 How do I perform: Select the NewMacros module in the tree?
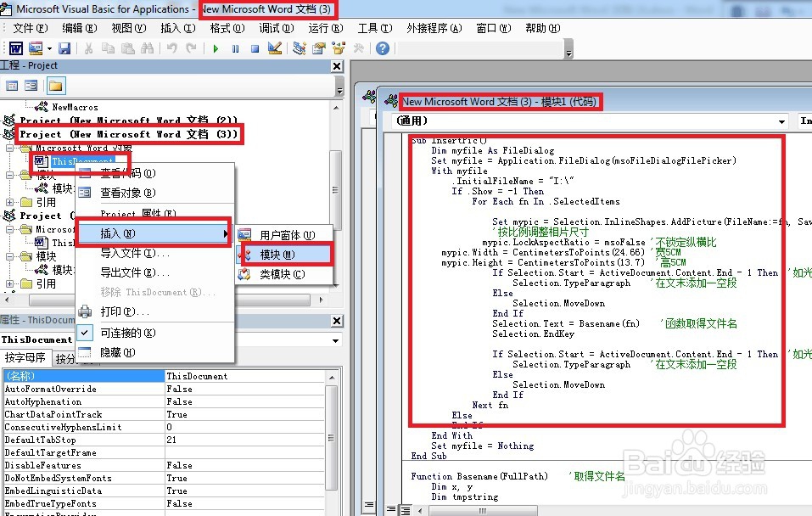[x=75, y=107]
